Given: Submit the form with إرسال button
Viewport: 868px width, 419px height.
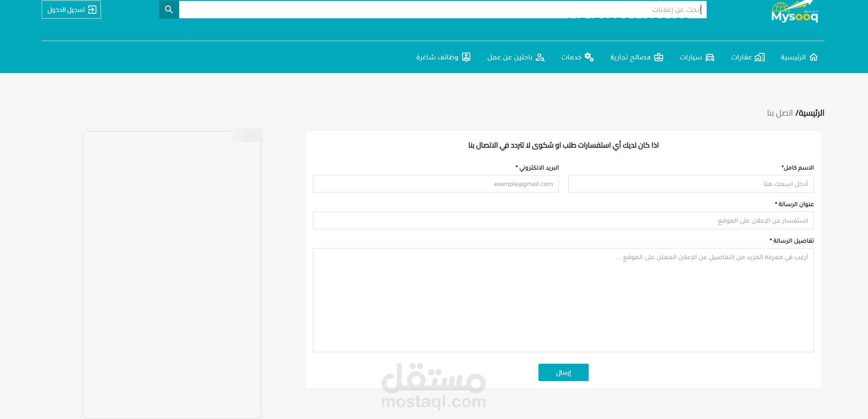Looking at the screenshot, I should click(x=564, y=372).
